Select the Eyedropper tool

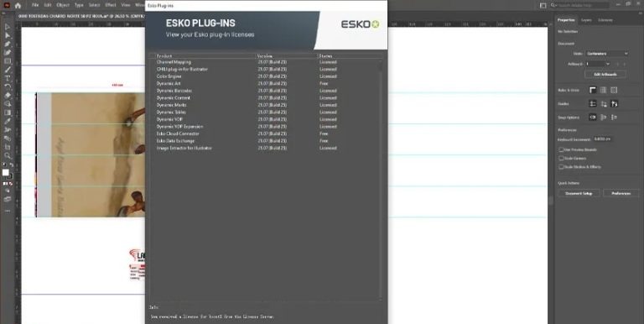click(x=8, y=122)
